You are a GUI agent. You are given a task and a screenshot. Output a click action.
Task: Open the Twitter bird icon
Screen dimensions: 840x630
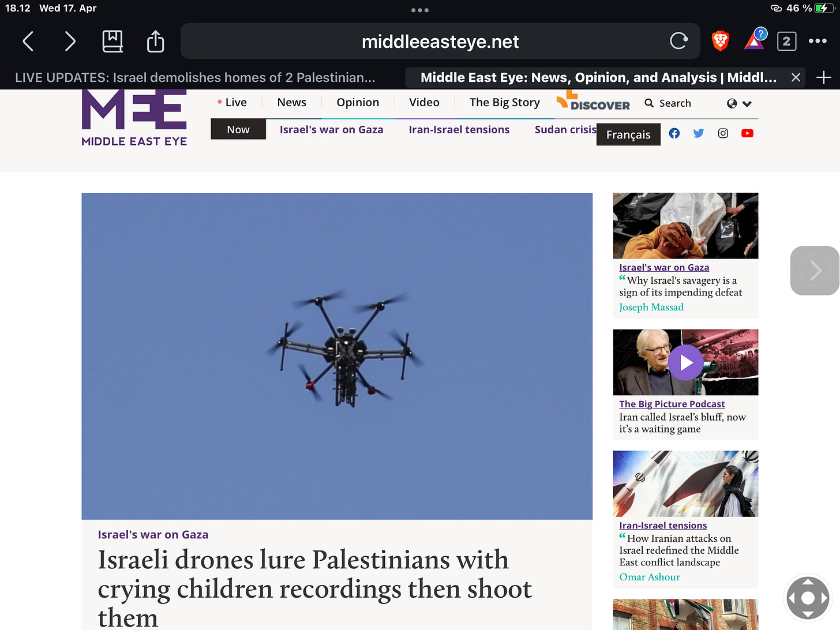(699, 133)
